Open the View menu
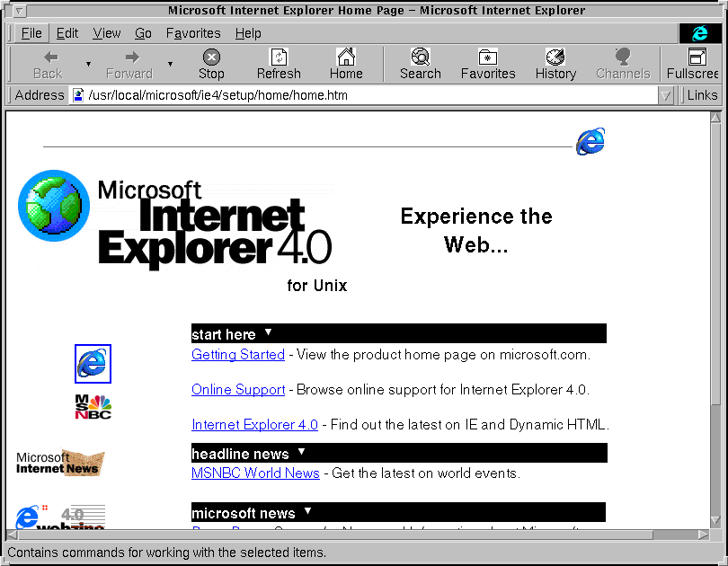This screenshot has height=566, width=728. tap(106, 33)
